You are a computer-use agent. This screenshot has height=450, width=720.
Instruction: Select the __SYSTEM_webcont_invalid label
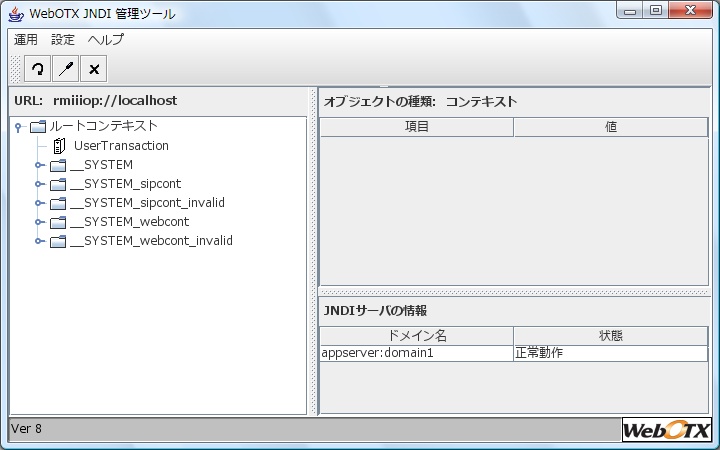(x=151, y=241)
